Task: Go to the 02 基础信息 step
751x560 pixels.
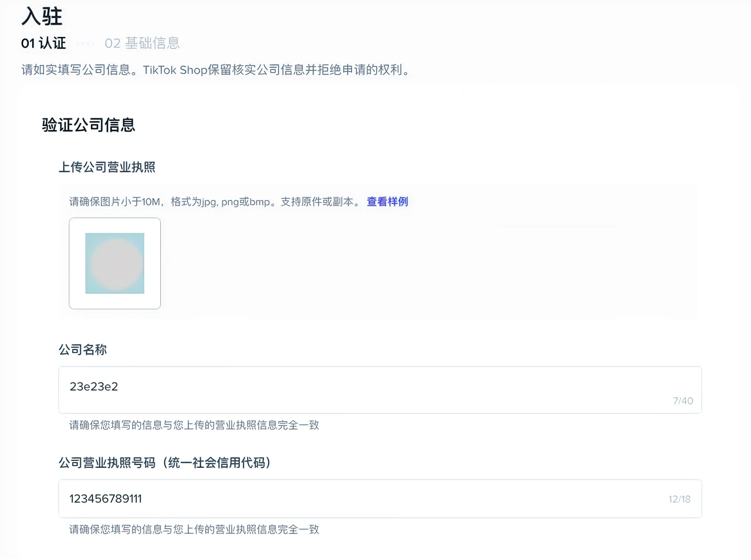Action: click(x=142, y=43)
